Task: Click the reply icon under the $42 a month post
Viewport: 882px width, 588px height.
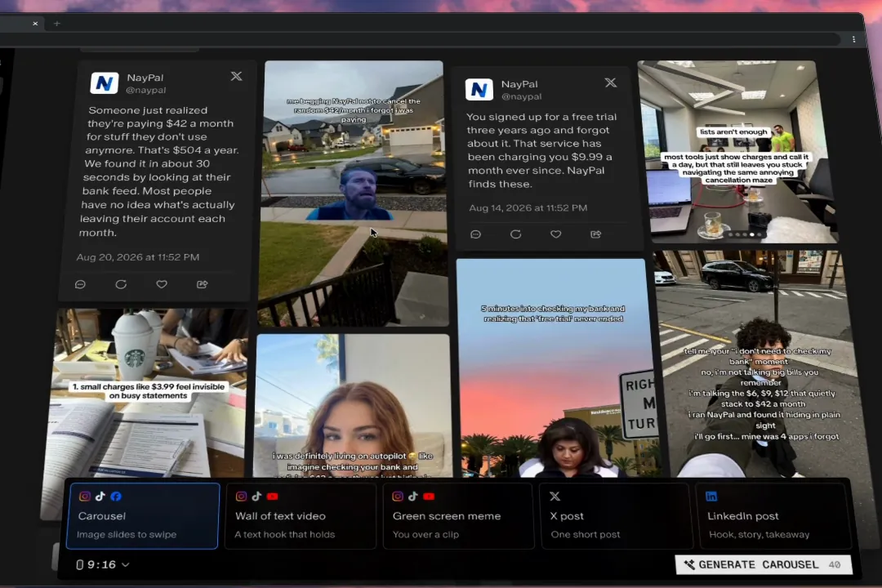Action: point(80,285)
